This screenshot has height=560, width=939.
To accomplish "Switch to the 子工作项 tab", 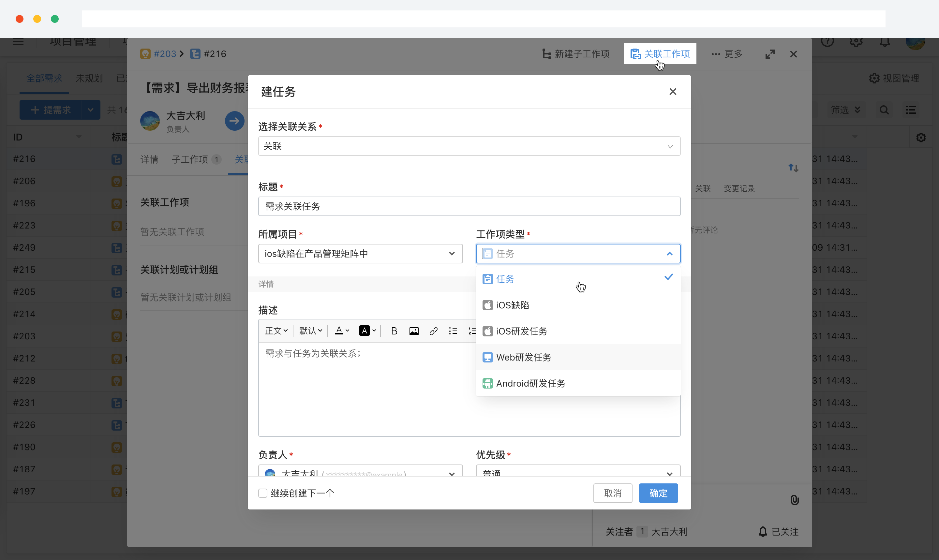I will 191,159.
